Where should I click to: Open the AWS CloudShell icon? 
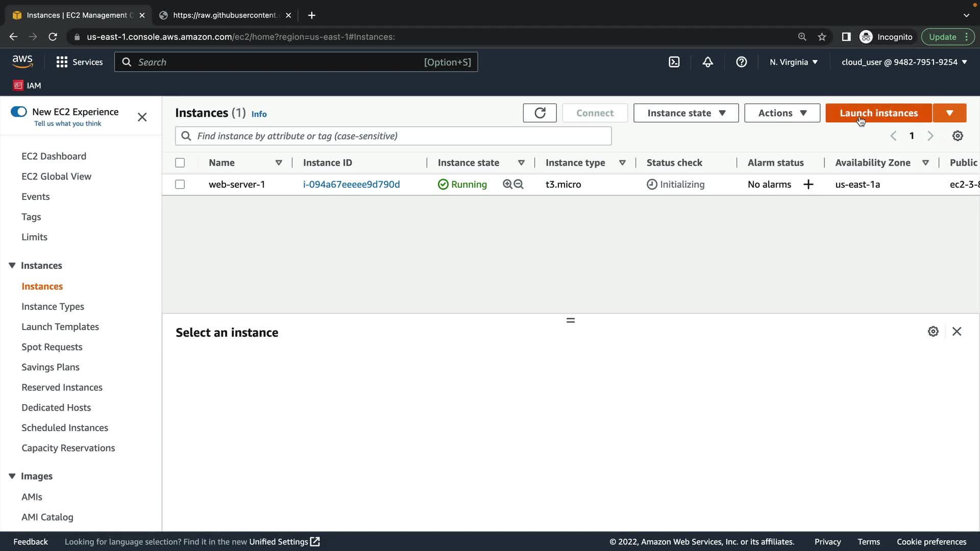tap(674, 62)
